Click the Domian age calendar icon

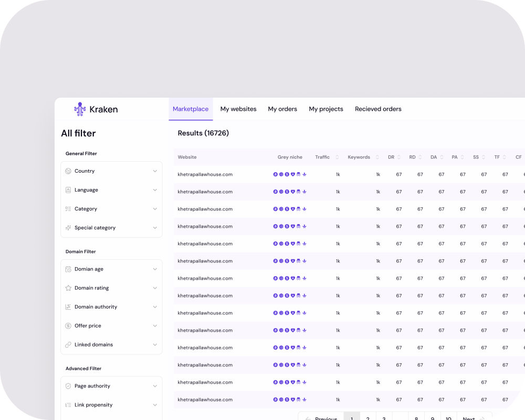point(68,269)
